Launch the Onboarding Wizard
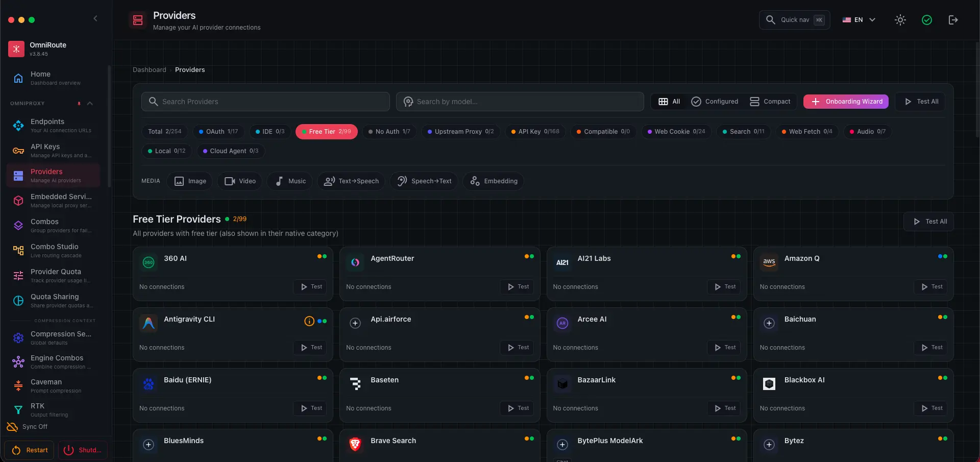Image resolution: width=980 pixels, height=462 pixels. click(846, 102)
